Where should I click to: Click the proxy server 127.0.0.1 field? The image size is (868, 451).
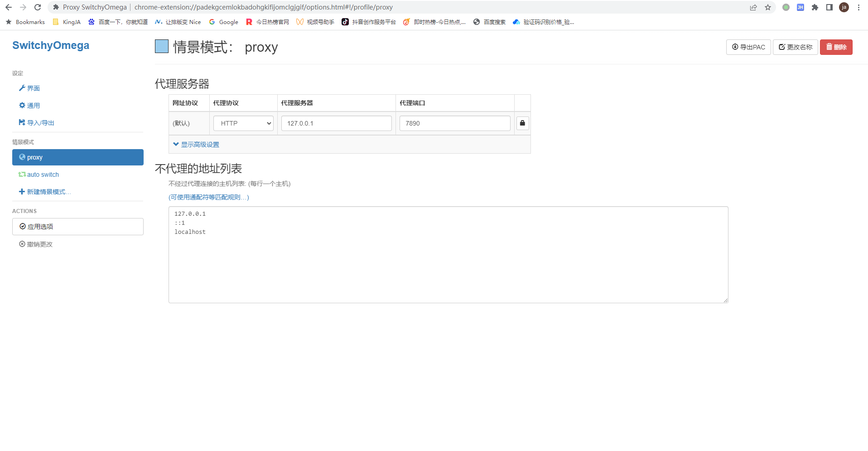coord(337,123)
